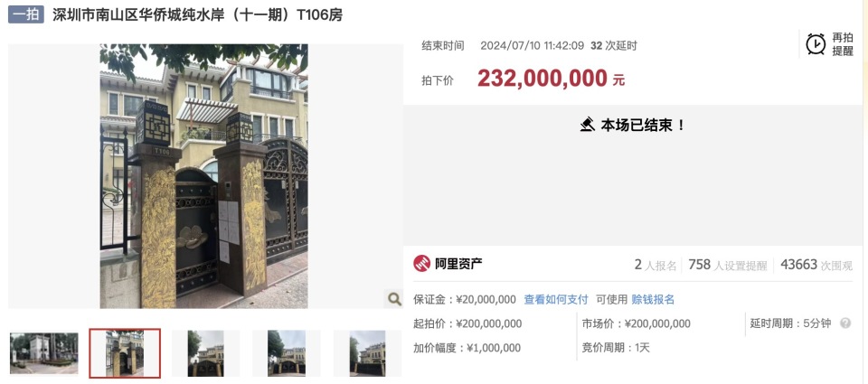Click the alarm clock reminder icon

[x=816, y=43]
